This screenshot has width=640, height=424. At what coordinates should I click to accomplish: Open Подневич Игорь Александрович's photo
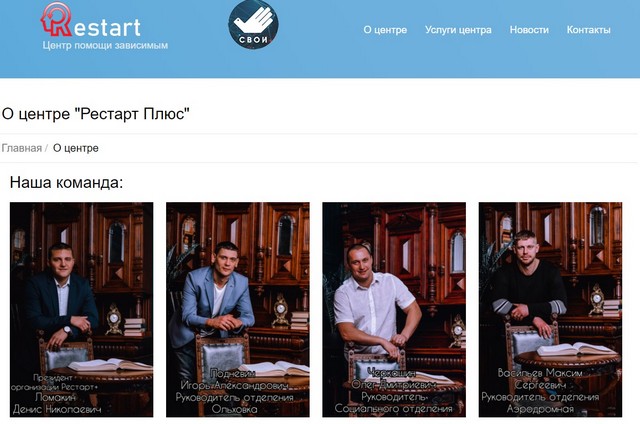(x=238, y=309)
